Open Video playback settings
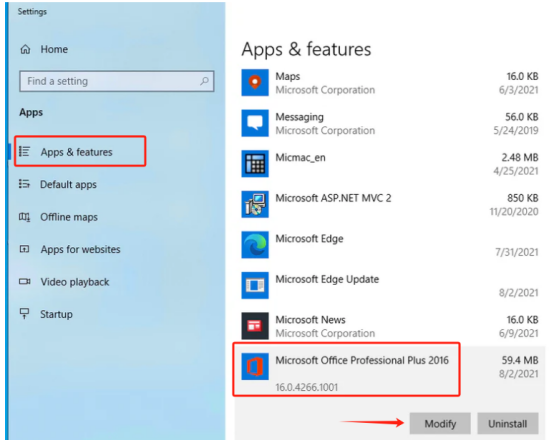This screenshot has height=440, width=554. click(75, 282)
